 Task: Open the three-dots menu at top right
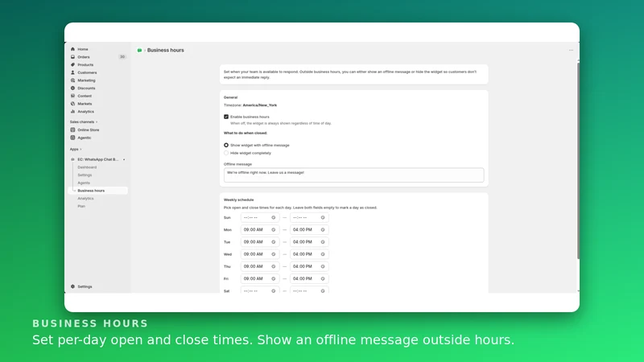(571, 50)
